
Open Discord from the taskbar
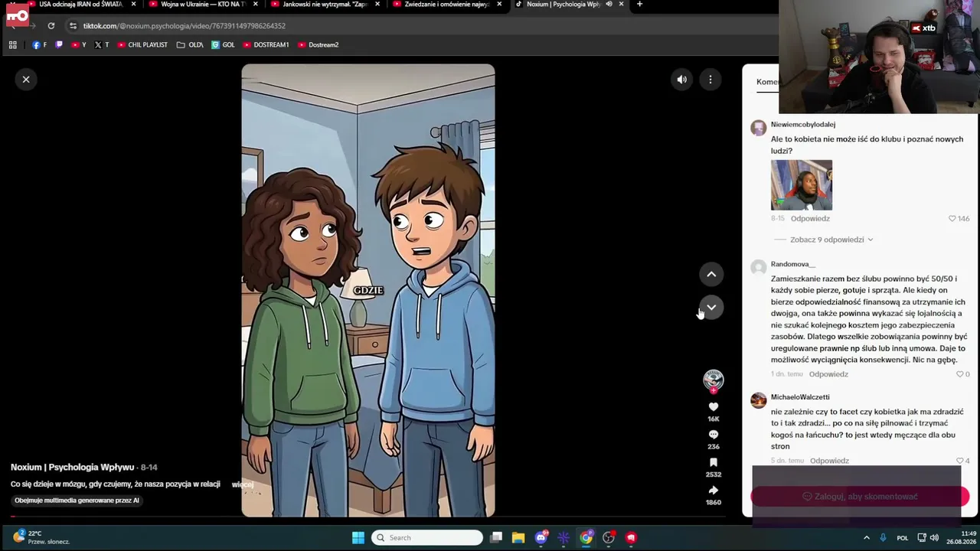point(541,538)
